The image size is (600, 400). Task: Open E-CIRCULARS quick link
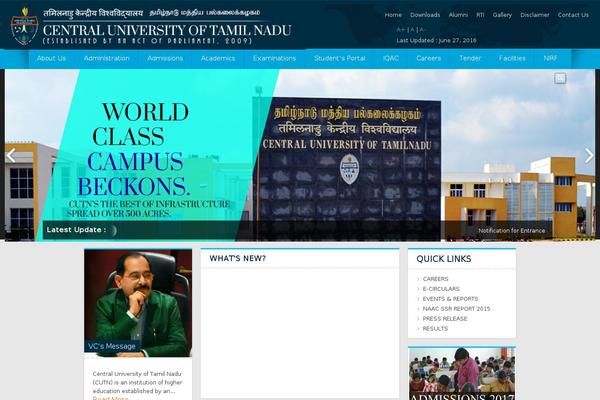tap(441, 289)
